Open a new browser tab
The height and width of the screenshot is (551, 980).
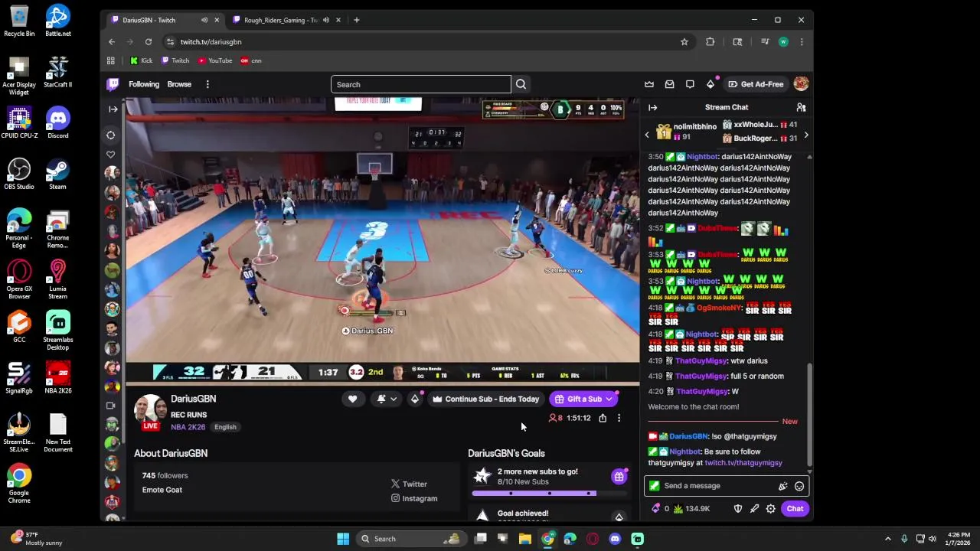(x=356, y=20)
